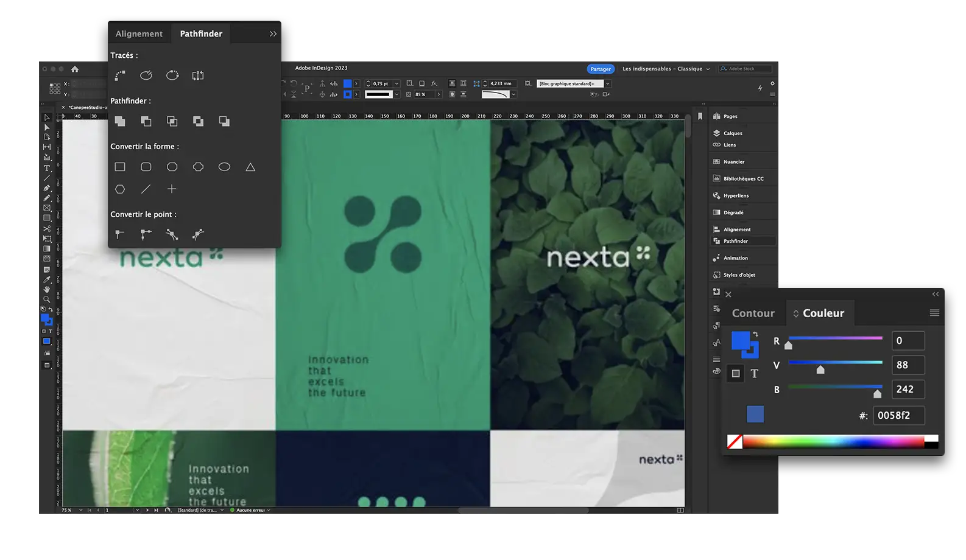Click the V slider handle
This screenshot has height=560, width=966.
click(820, 370)
